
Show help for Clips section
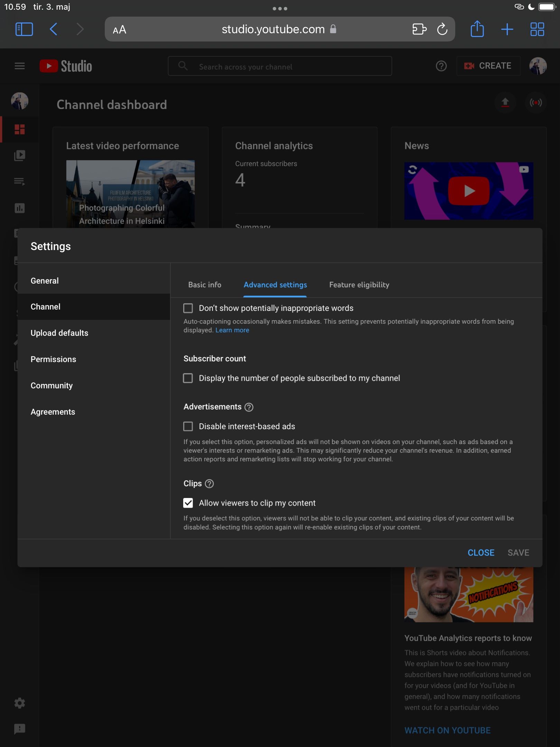click(x=209, y=484)
